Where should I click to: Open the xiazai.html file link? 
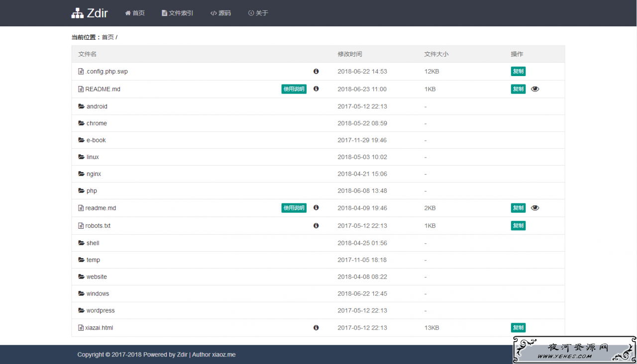click(x=99, y=328)
